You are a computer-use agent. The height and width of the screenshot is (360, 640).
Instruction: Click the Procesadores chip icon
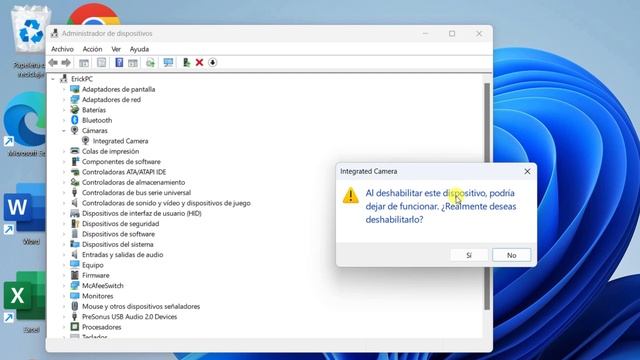point(75,327)
